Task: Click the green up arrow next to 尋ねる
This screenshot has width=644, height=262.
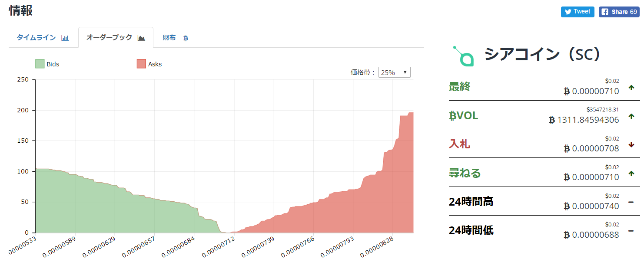Action: (x=631, y=174)
